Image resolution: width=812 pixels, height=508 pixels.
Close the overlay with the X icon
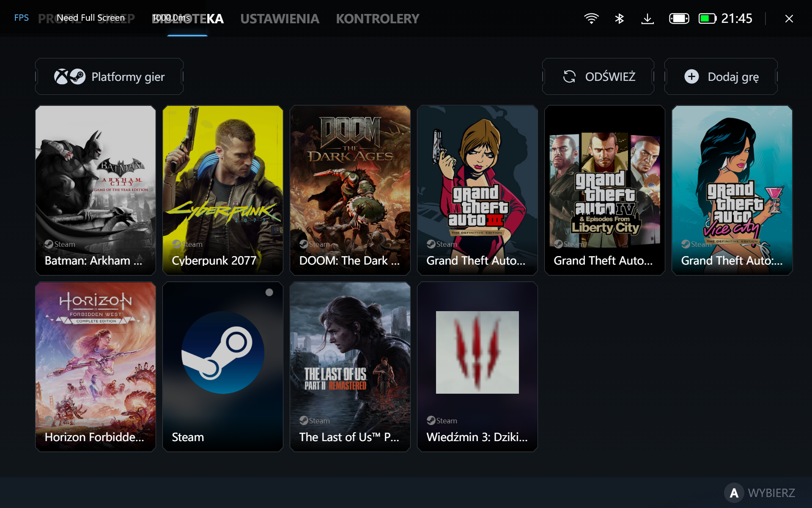coord(789,19)
